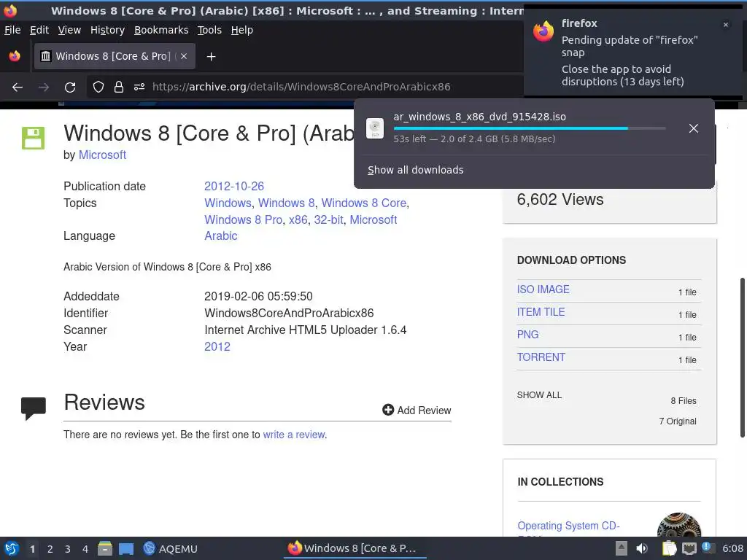Screen dimensions: 747x560
Task: Open the Help menu
Action: pyautogui.click(x=242, y=30)
